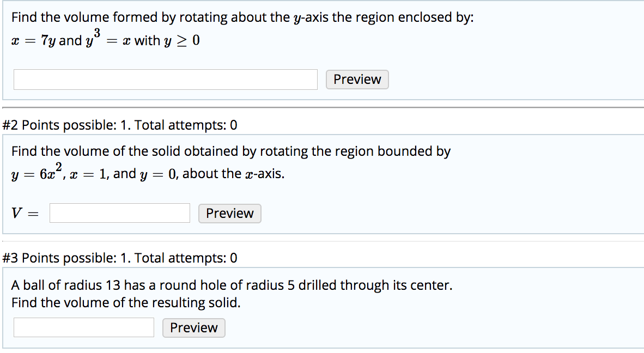Image resolution: width=644 pixels, height=353 pixels.
Task: Click Preview for the y-axis rotation problem
Action: click(357, 80)
